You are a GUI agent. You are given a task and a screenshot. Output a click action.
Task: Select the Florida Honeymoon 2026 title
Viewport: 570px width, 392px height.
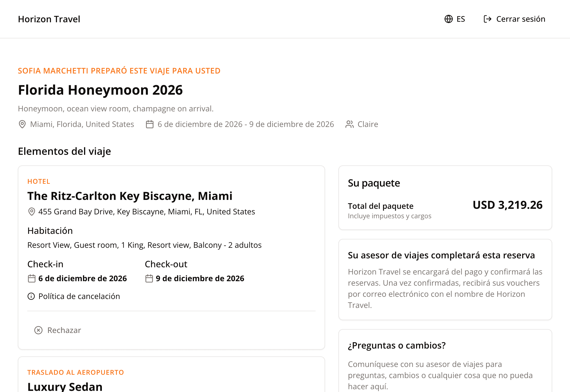pyautogui.click(x=100, y=90)
